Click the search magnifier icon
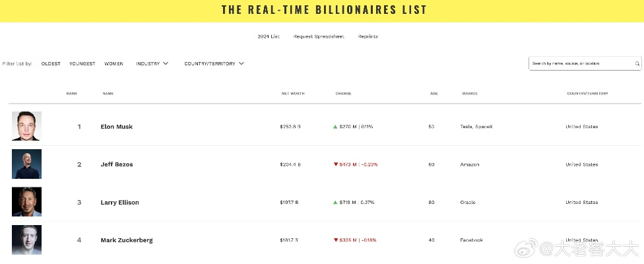Screen dimensions: 644x264 pyautogui.click(x=637, y=64)
